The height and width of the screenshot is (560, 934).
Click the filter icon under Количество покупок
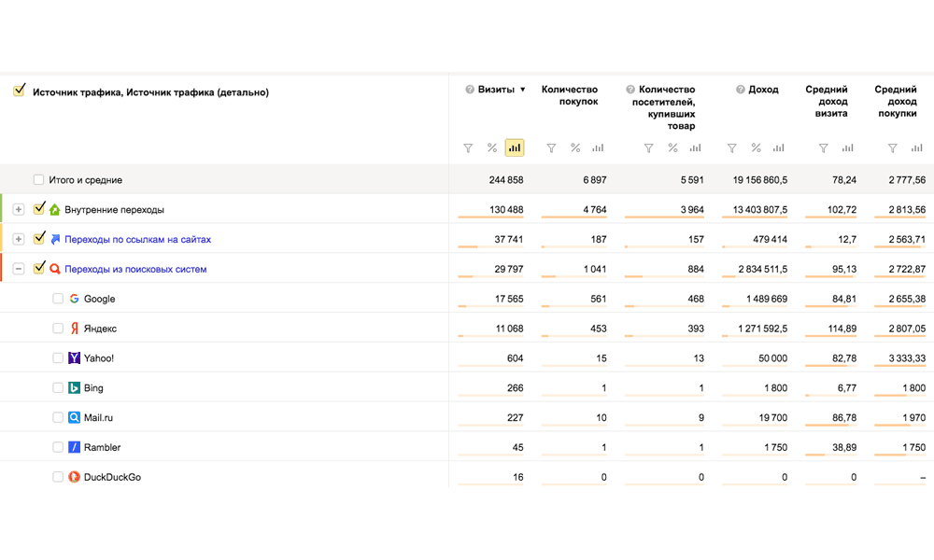[x=552, y=148]
